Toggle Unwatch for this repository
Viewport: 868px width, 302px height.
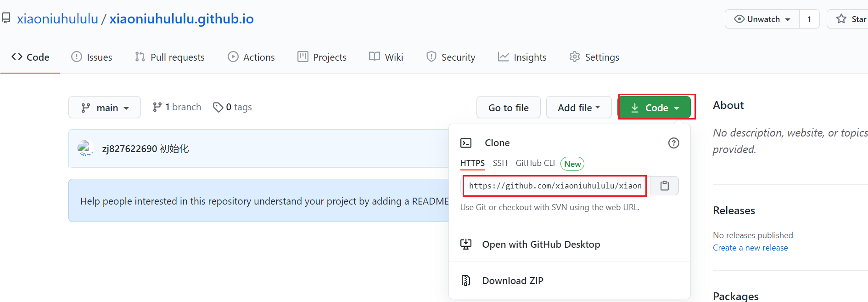coord(762,19)
